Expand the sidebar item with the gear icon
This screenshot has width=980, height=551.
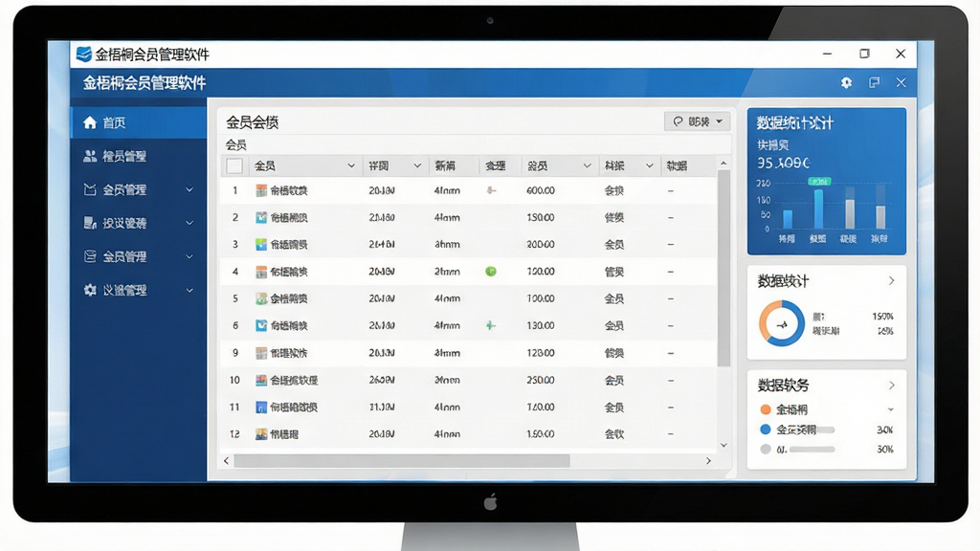point(189,290)
